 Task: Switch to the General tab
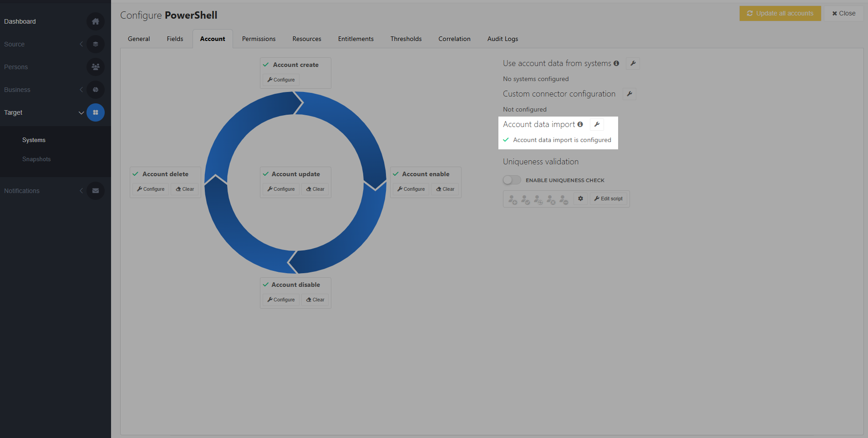[x=139, y=39]
